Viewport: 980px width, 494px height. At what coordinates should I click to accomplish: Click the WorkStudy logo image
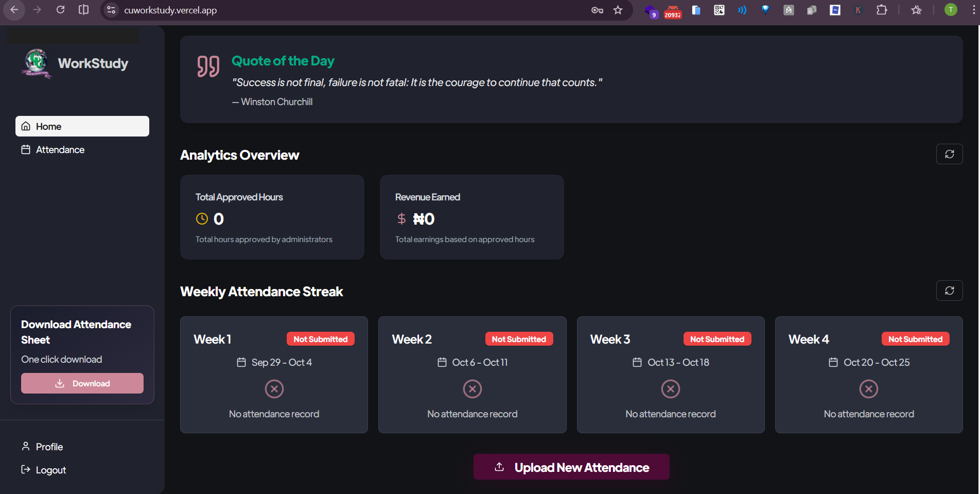click(x=37, y=63)
